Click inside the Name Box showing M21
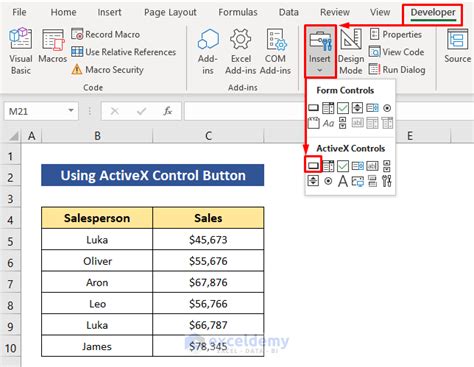 point(35,111)
